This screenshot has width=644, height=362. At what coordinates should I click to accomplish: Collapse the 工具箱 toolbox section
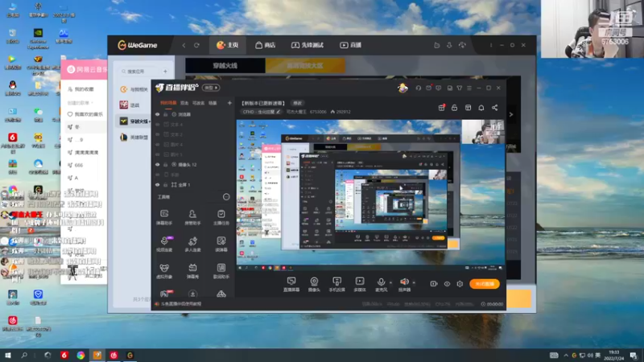[226, 197]
